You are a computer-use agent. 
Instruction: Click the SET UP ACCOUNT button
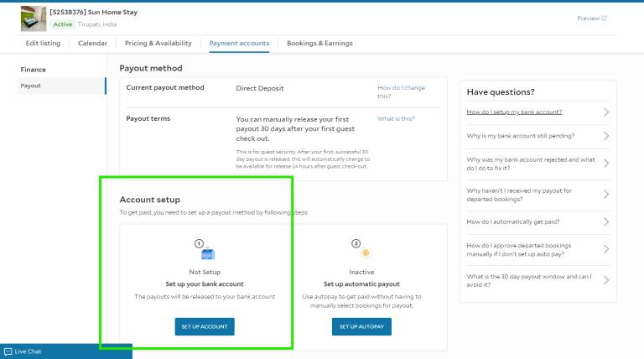click(x=205, y=326)
